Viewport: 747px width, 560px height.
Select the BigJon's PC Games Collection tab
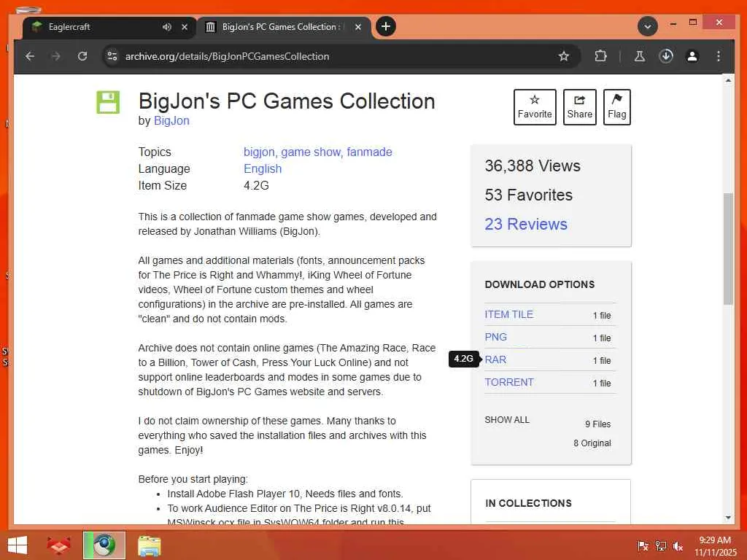point(284,27)
